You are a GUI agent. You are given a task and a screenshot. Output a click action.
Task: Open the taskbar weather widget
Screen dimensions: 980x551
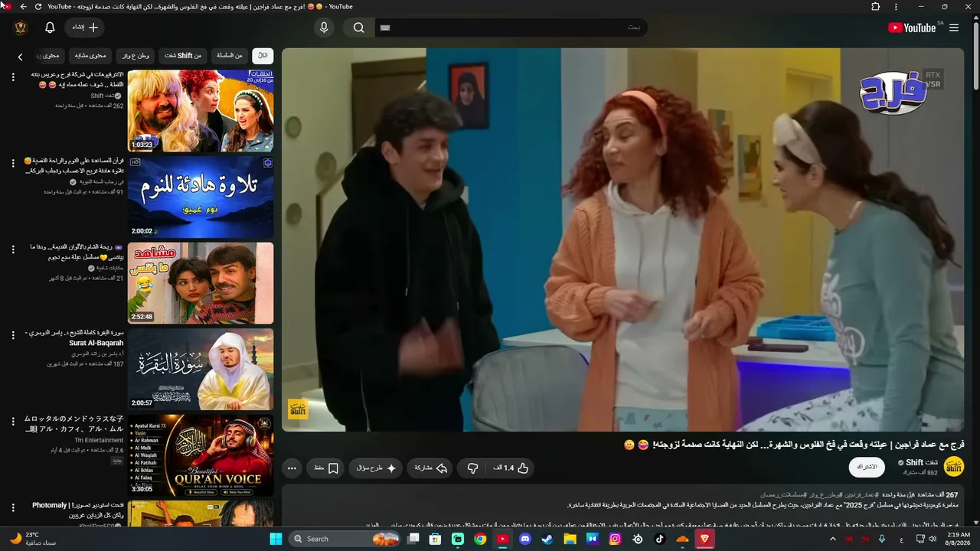pos(34,539)
